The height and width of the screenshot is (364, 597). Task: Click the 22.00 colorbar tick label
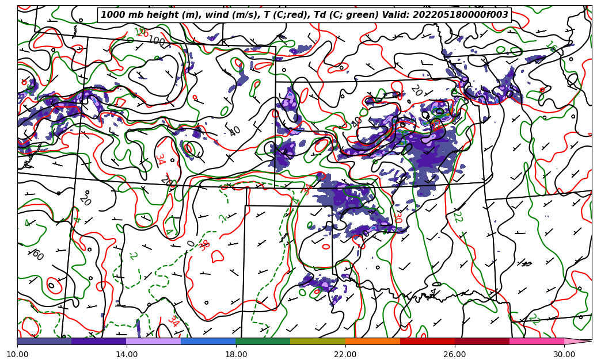(x=345, y=354)
